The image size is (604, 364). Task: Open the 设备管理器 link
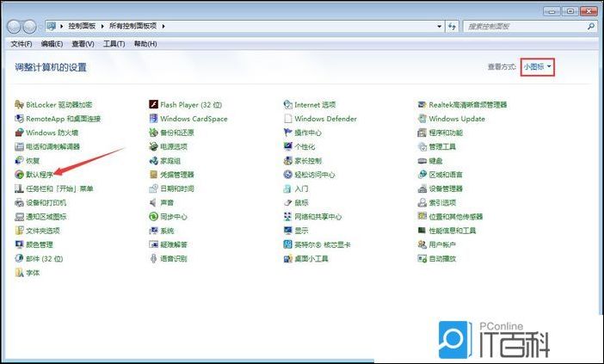[x=446, y=188]
